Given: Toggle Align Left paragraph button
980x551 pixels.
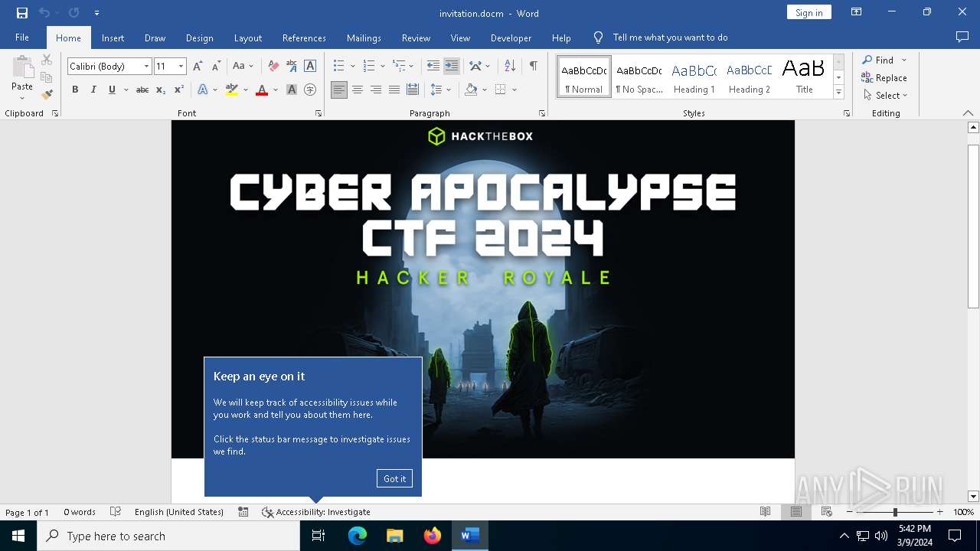Looking at the screenshot, I should coord(339,90).
